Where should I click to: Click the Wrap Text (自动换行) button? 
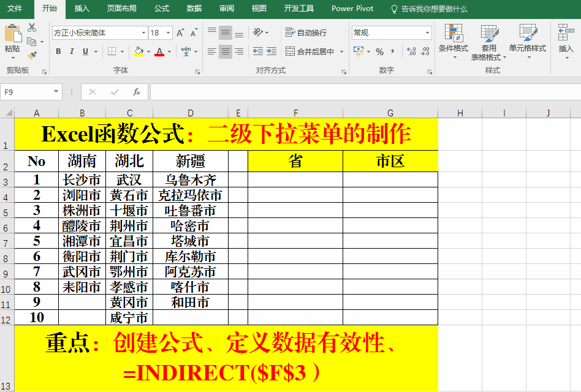(306, 32)
